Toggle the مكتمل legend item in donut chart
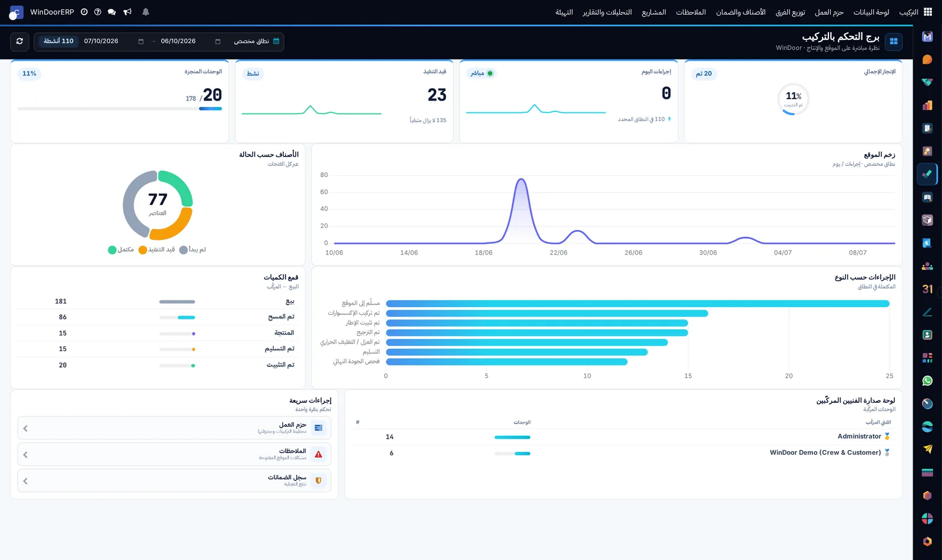The image size is (942, 560). click(121, 249)
